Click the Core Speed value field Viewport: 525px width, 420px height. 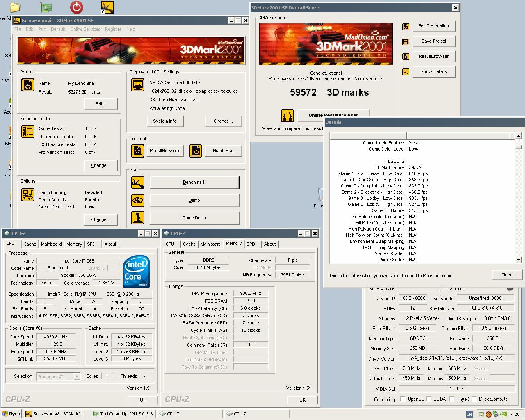point(56,337)
